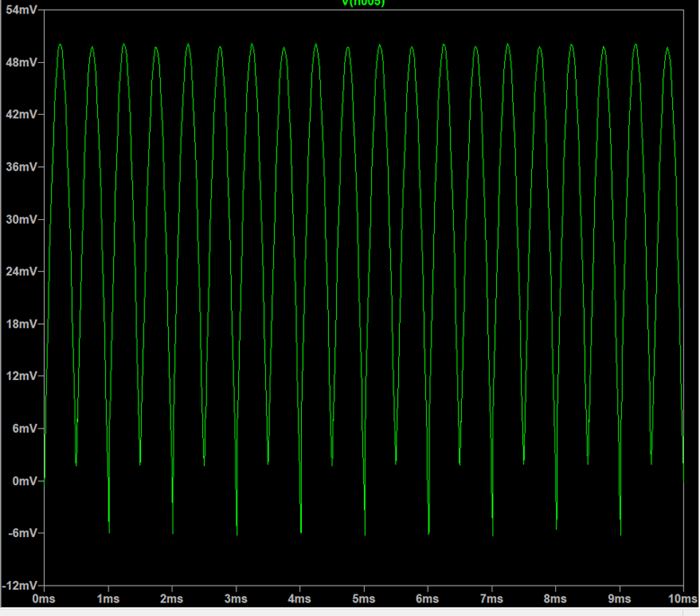Click the 54mV vertical axis label

coord(21,10)
